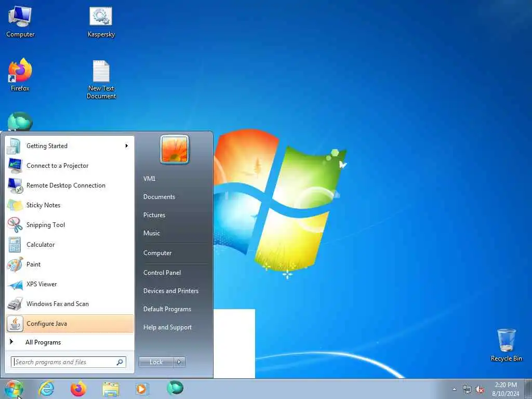Show hidden tray icons arrow
Viewport: 532px width, 399px height.
click(x=454, y=390)
